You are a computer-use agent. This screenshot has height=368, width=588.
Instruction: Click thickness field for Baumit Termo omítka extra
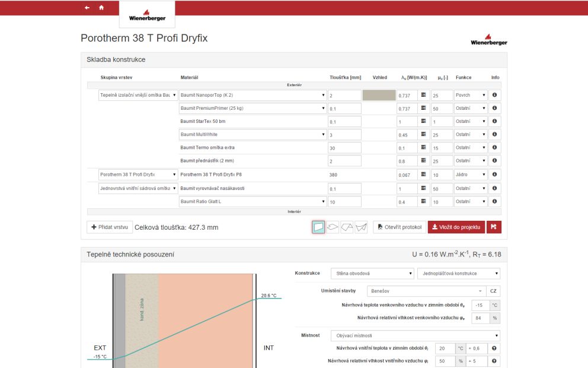[344, 148]
